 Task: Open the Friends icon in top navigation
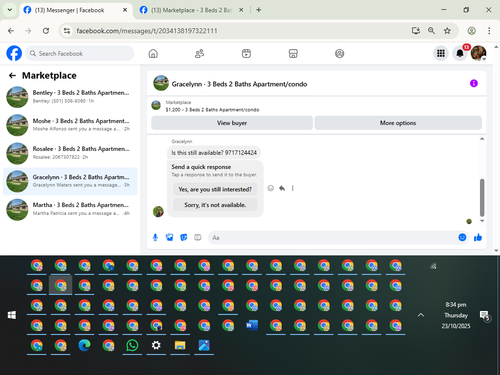[x=199, y=53]
